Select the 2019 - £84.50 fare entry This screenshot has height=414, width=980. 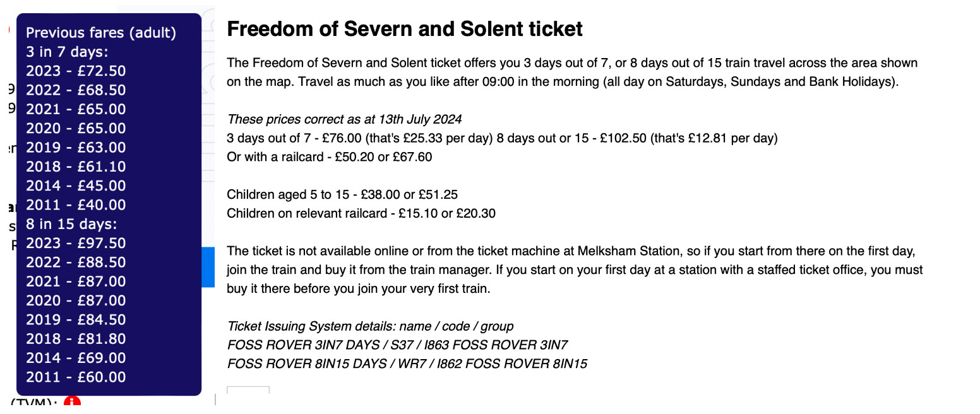(76, 319)
